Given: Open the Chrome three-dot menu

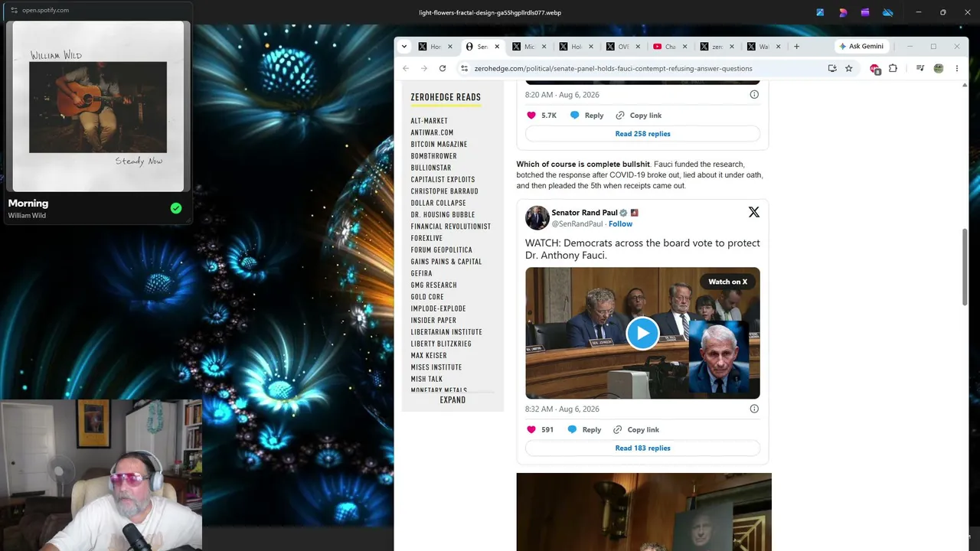Looking at the screenshot, I should click(x=956, y=68).
